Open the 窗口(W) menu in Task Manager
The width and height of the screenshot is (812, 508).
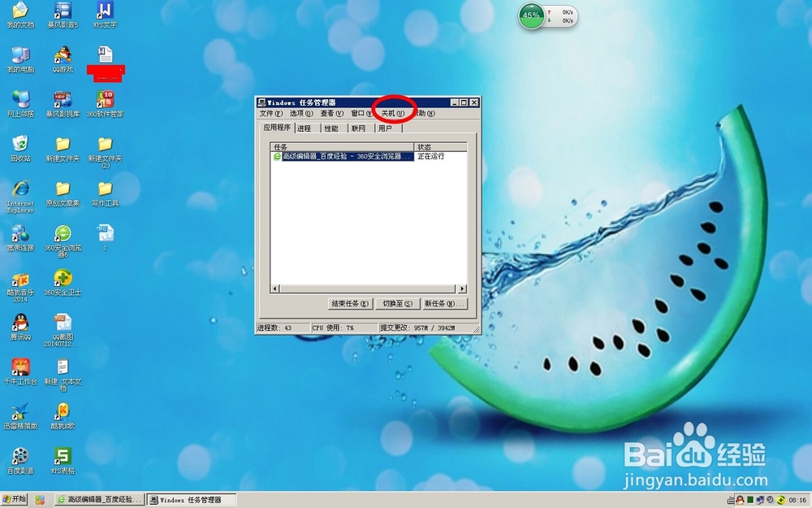[361, 113]
